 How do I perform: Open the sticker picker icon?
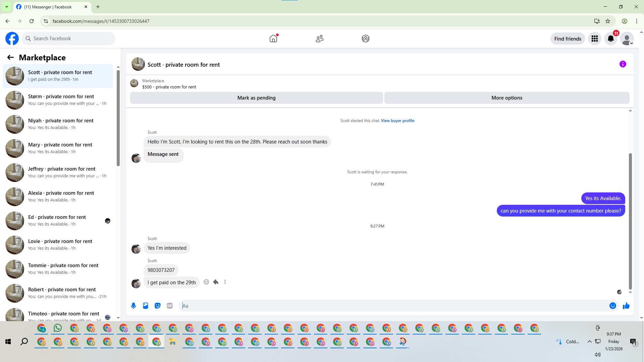[x=158, y=306]
